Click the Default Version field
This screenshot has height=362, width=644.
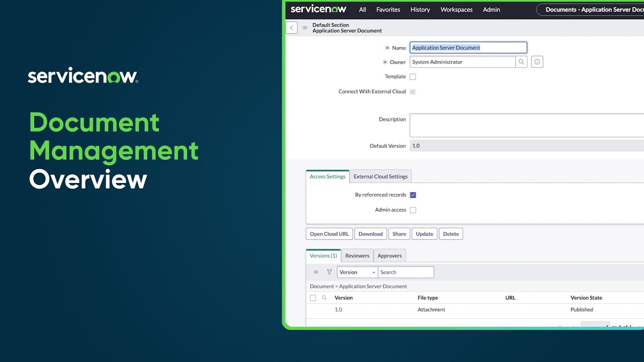pyautogui.click(x=527, y=146)
